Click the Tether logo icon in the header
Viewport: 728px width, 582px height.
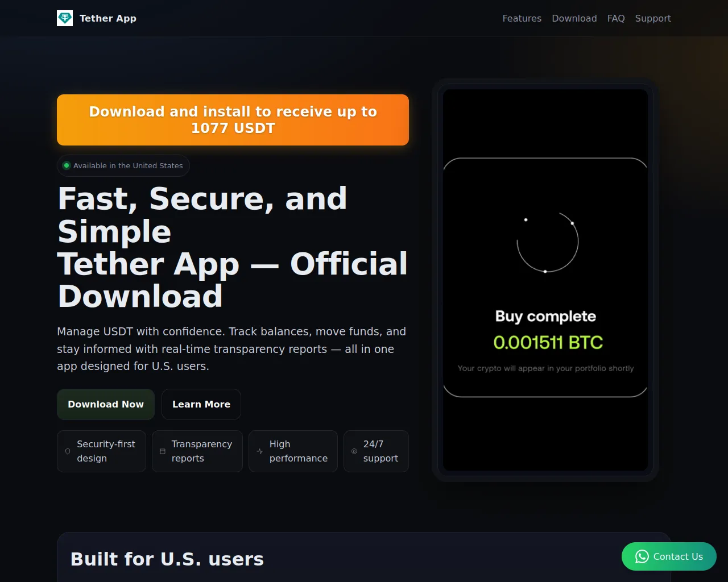65,18
